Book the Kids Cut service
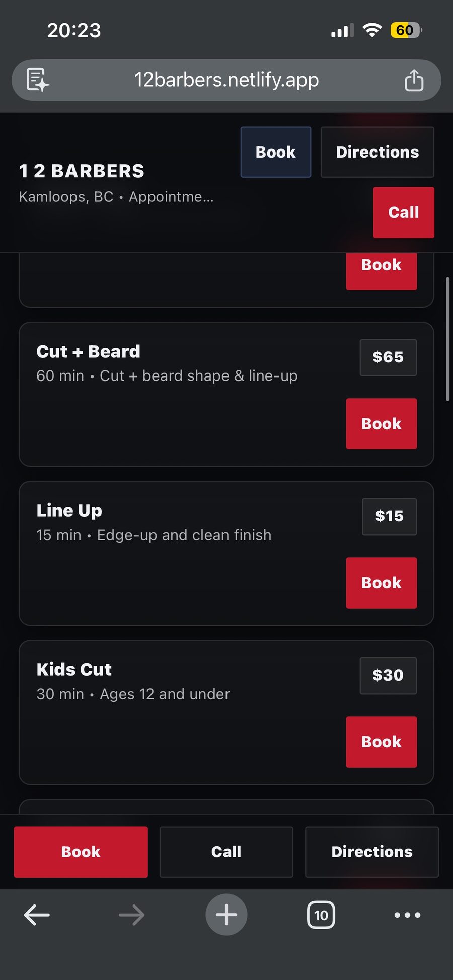The image size is (453, 980). 381,741
